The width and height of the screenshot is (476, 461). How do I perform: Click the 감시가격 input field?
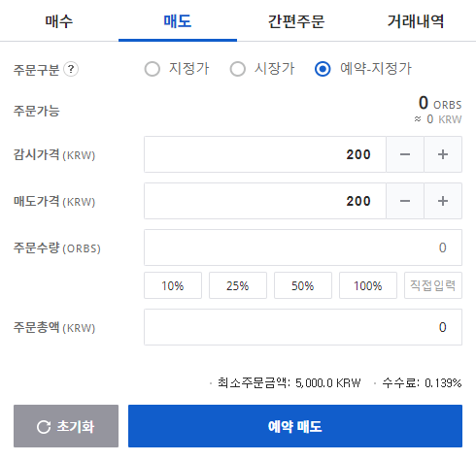[x=265, y=154]
